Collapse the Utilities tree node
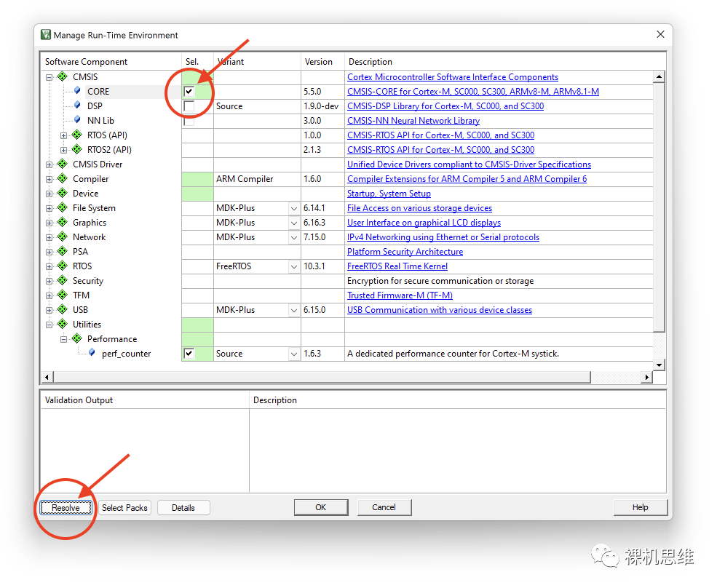Viewport: 717px width, 588px height. 49,325
